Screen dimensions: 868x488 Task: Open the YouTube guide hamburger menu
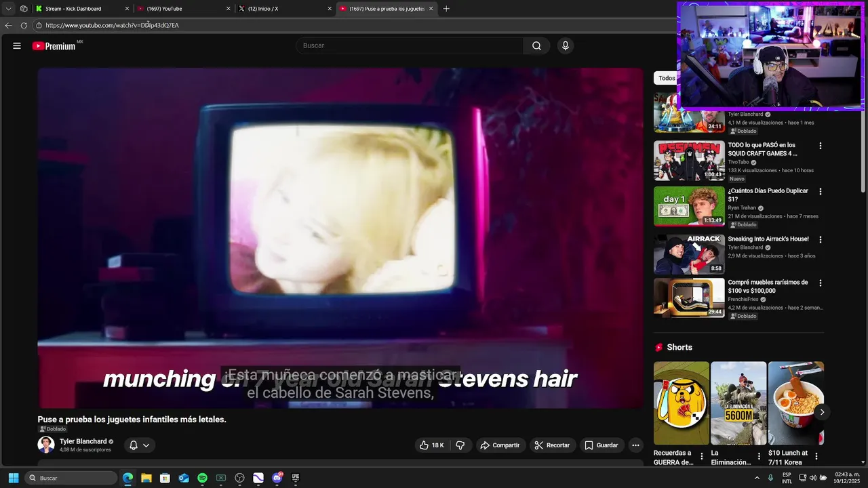tap(17, 46)
